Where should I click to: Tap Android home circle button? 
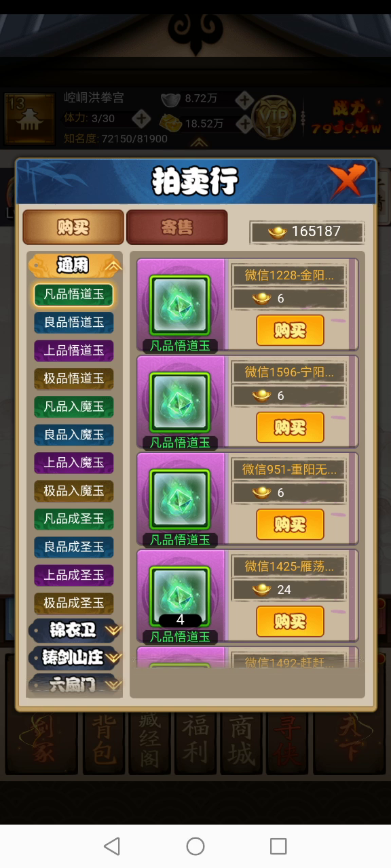pyautogui.click(x=195, y=846)
